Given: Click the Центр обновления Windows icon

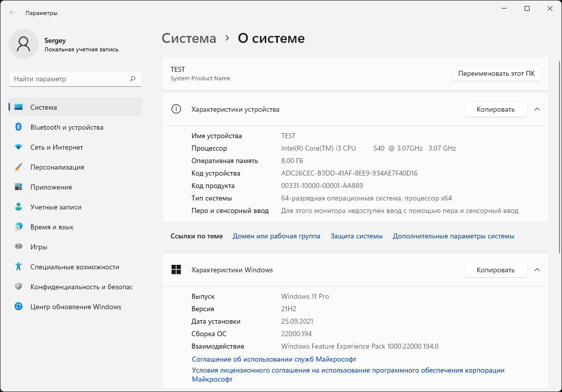Looking at the screenshot, I should [18, 307].
